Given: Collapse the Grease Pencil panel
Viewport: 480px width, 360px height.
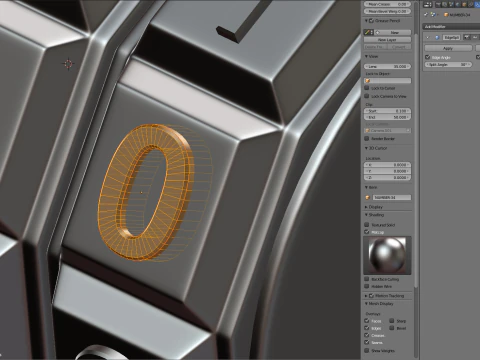Looking at the screenshot, I should click(x=366, y=21).
